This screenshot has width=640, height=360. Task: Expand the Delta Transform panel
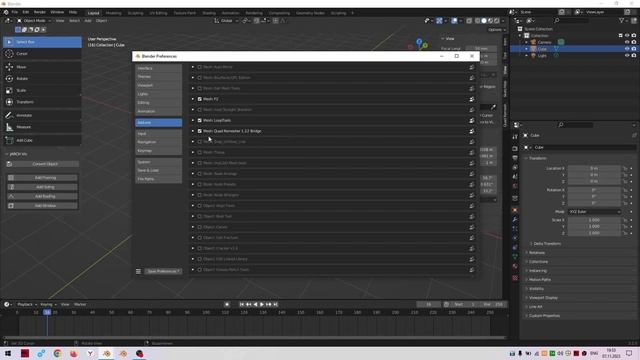[547, 244]
